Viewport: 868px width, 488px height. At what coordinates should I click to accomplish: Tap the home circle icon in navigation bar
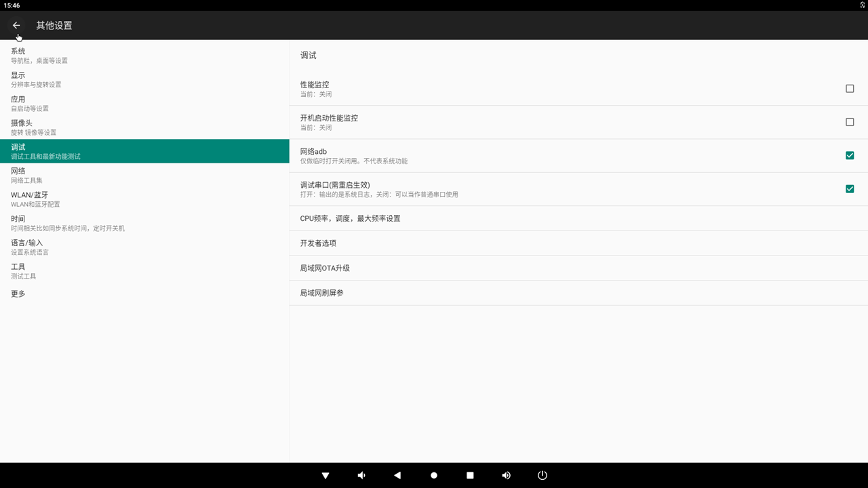[434, 476]
